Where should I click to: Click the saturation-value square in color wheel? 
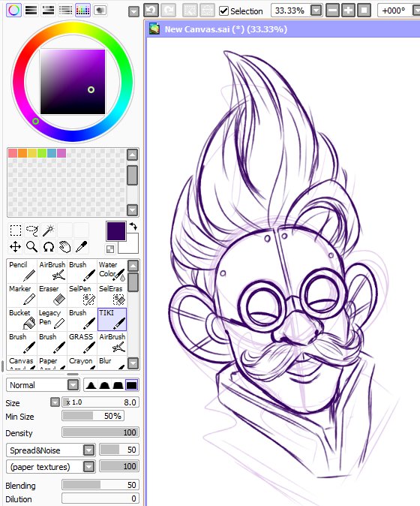tap(73, 82)
